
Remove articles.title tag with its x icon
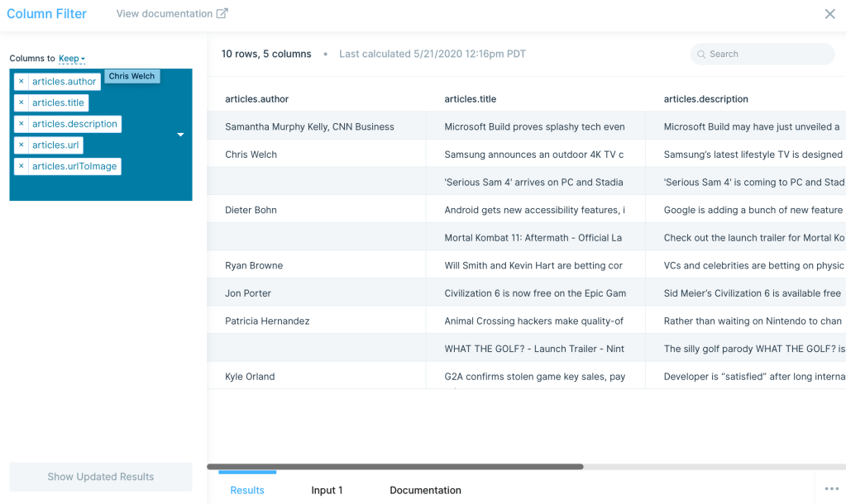coord(22,103)
